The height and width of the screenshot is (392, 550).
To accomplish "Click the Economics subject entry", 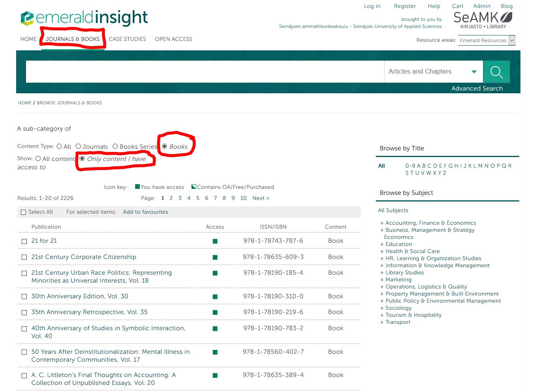I will tap(398, 237).
